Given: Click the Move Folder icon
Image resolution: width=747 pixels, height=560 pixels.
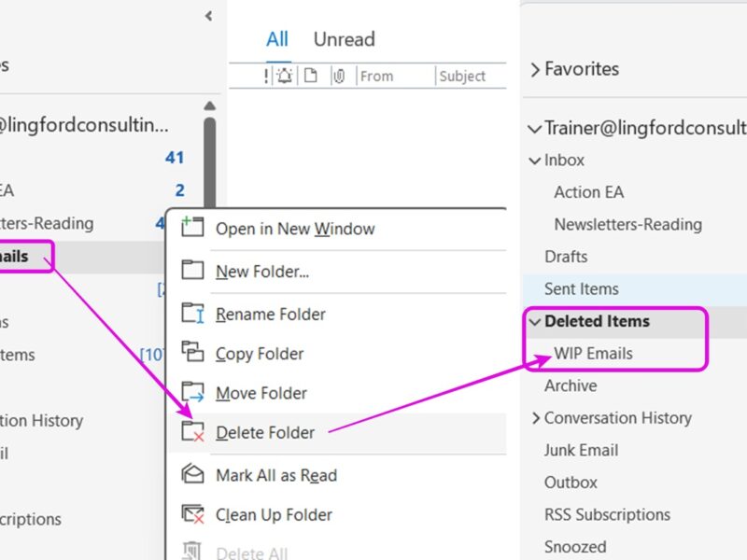Looking at the screenshot, I should 192,393.
